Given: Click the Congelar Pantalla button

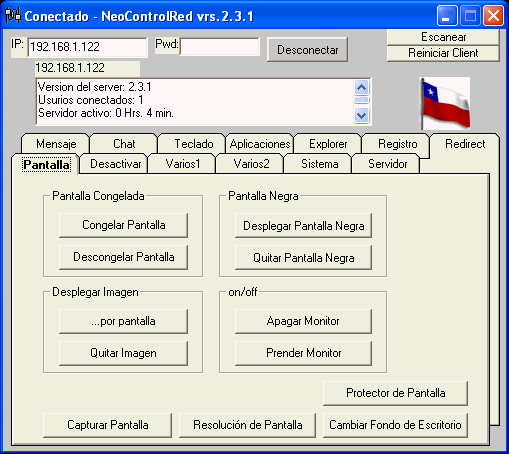Looking at the screenshot, I should click(x=123, y=225).
